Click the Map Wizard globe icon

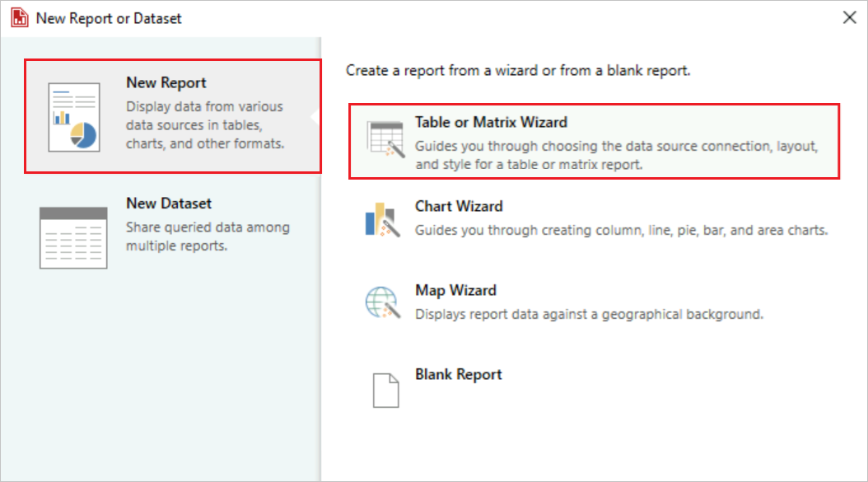381,302
